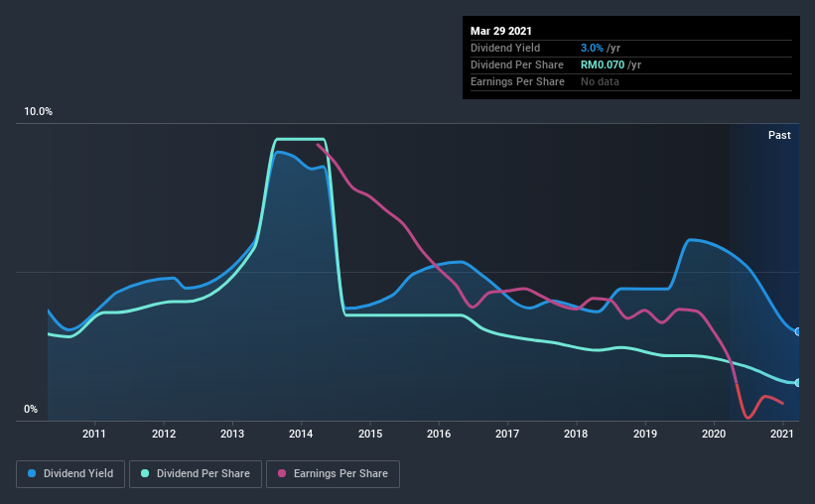Screen dimensions: 815x504
Task: Click the No data earnings value
Action: pyautogui.click(x=600, y=81)
